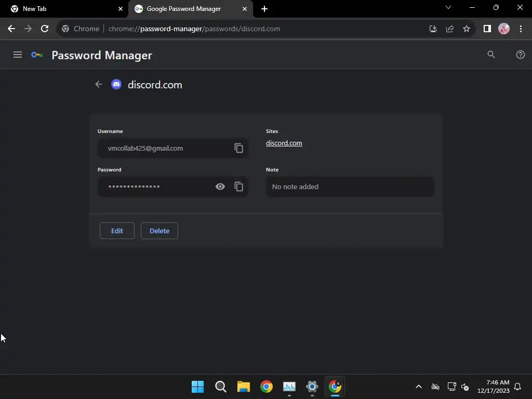Open Settings gear on the taskbar
The width and height of the screenshot is (532, 399).
click(x=312, y=387)
